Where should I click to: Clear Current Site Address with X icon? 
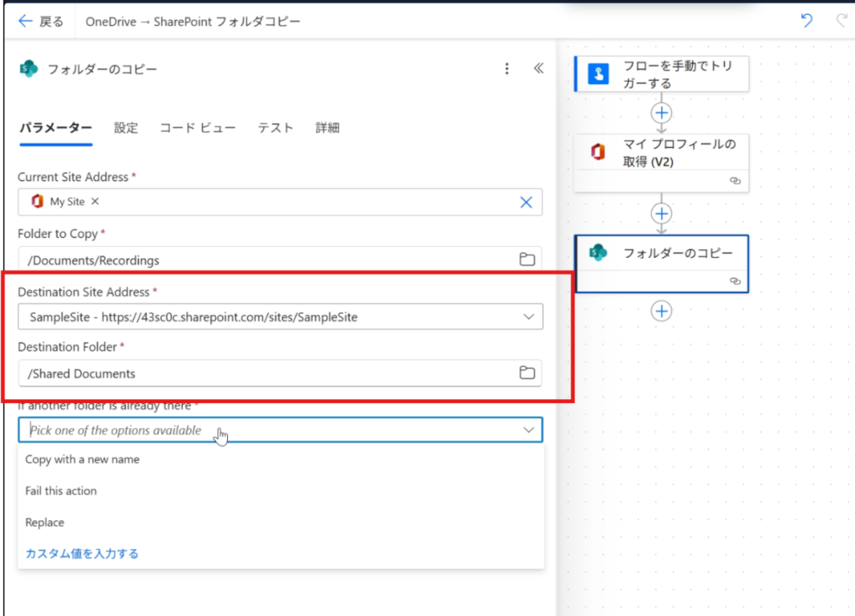click(526, 202)
